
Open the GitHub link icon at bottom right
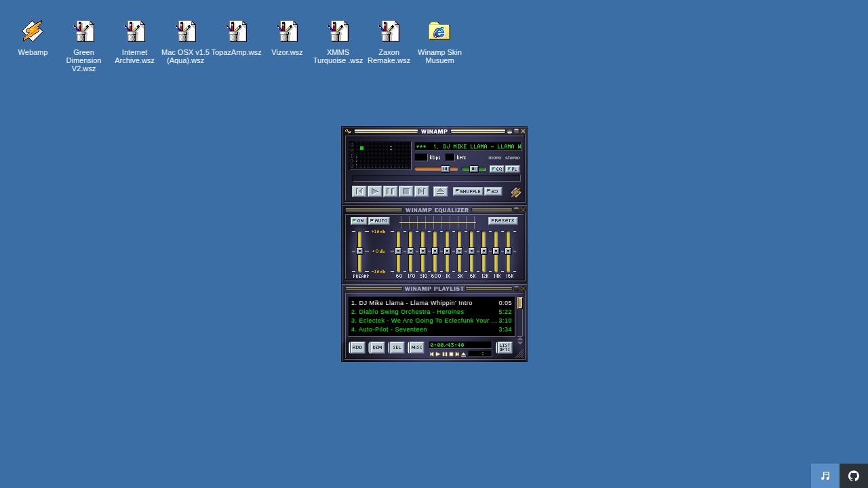click(854, 476)
